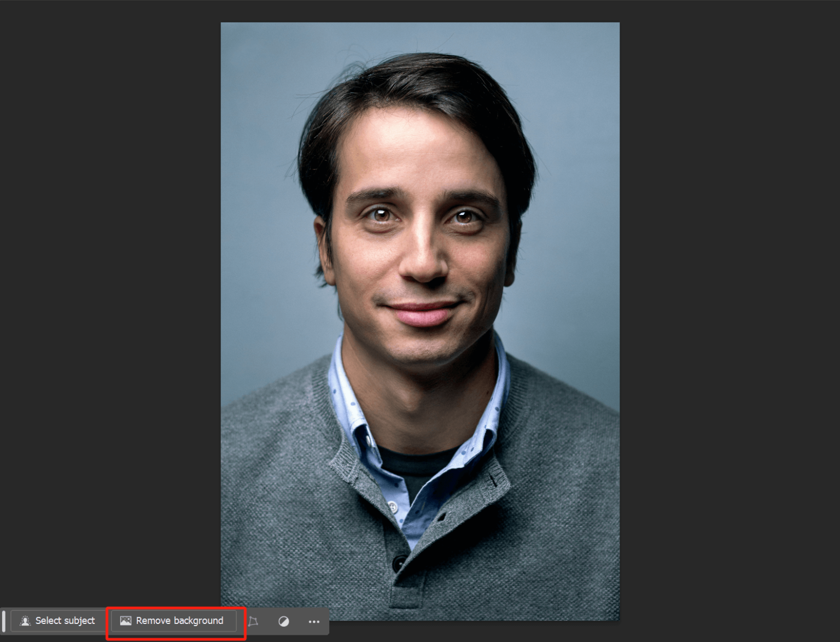Click the white button on the shirt collar
Screen dimensions: 840x642
(x=392, y=507)
